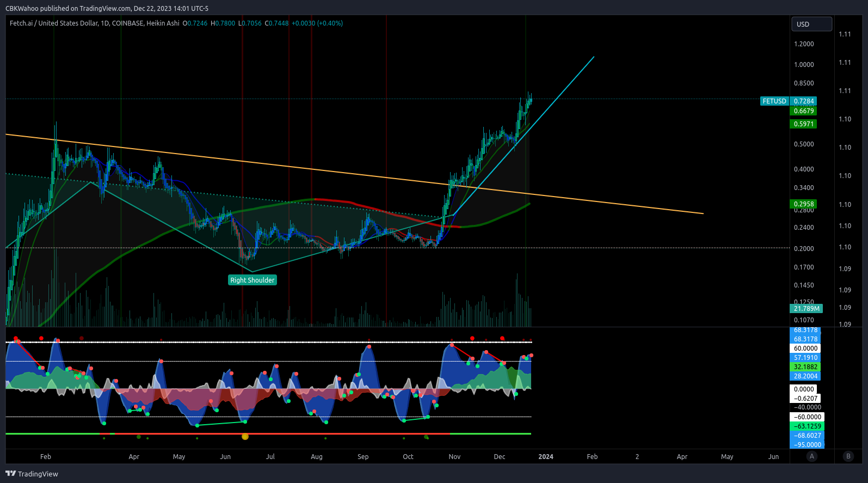Click the high value H0.7800
The width and height of the screenshot is (868, 483).
[x=223, y=23]
